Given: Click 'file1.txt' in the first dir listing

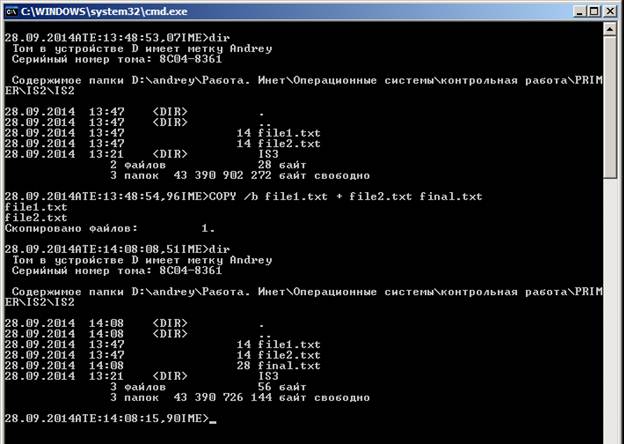Looking at the screenshot, I should click(289, 133).
